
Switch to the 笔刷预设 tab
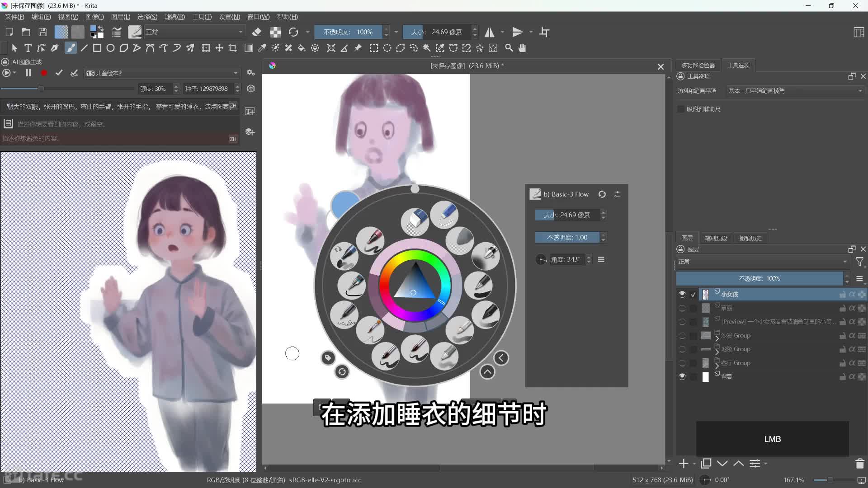click(x=716, y=238)
